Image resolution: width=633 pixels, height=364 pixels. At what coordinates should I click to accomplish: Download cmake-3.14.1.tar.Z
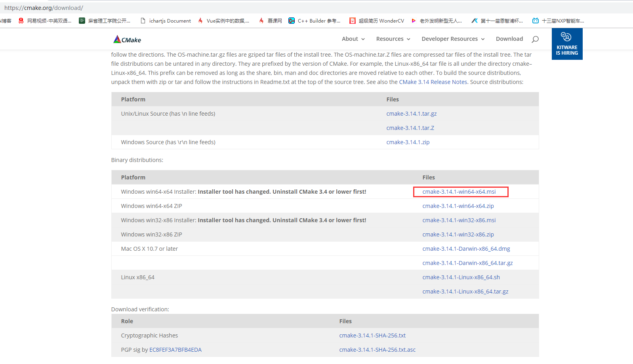410,128
